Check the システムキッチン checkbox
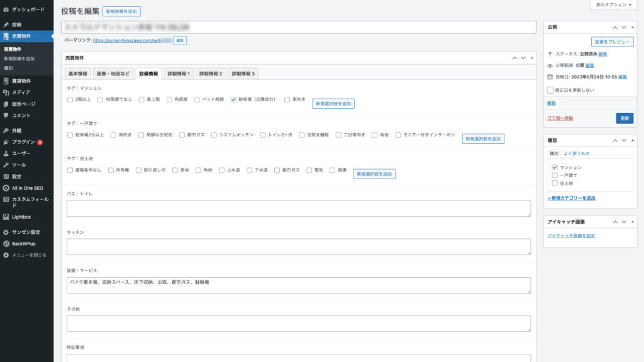Image resolution: width=644 pixels, height=362 pixels. click(x=214, y=134)
